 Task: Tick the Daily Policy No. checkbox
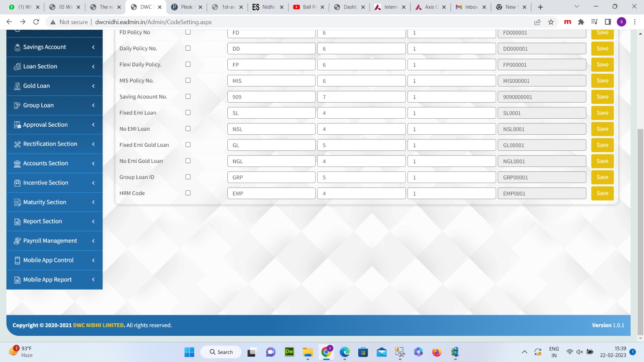click(x=188, y=48)
